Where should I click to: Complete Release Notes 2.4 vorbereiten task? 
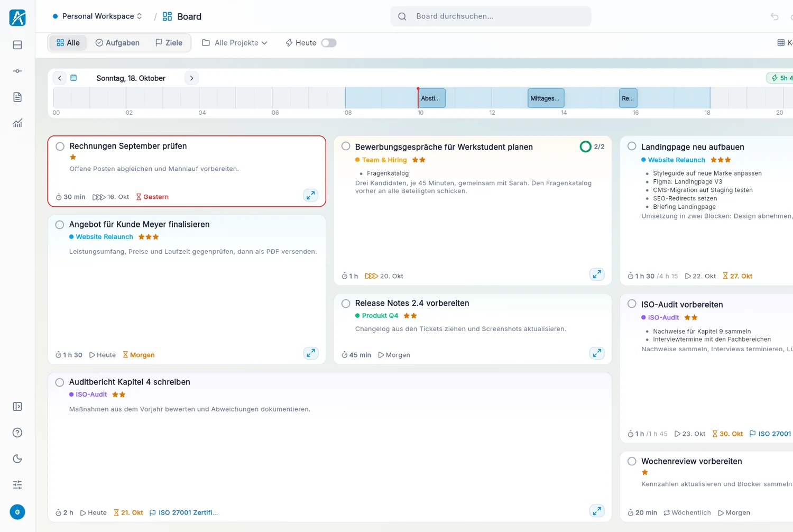[346, 304]
